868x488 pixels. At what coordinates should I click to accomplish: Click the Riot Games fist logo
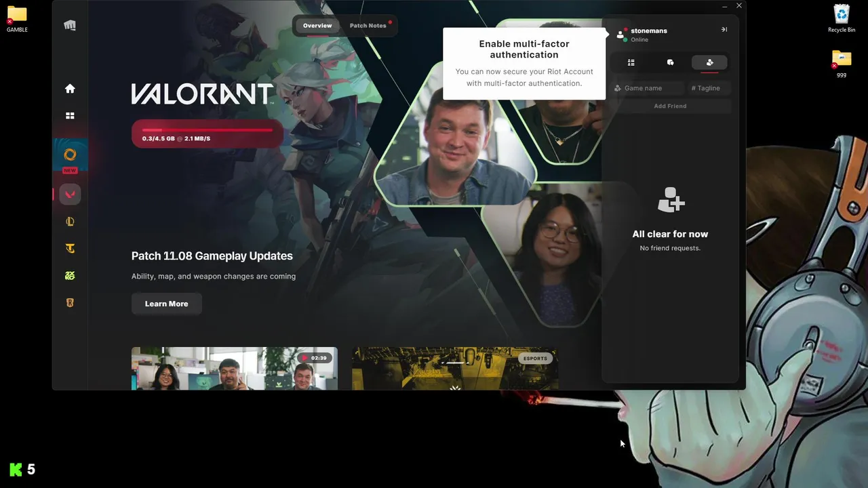[70, 26]
